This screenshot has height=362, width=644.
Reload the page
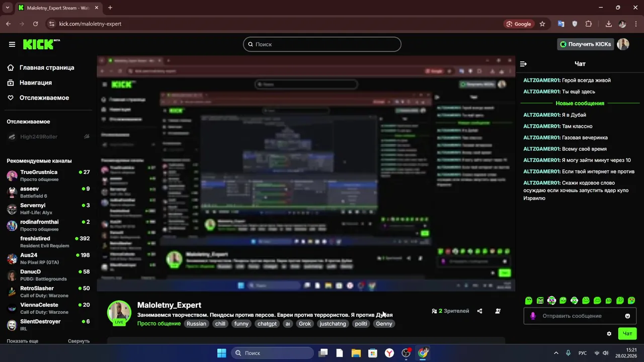tap(35, 24)
